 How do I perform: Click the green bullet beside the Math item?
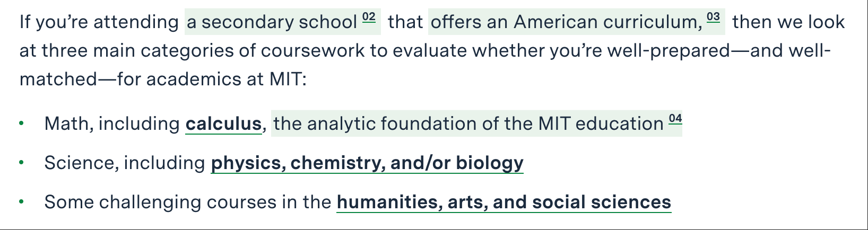(x=21, y=123)
